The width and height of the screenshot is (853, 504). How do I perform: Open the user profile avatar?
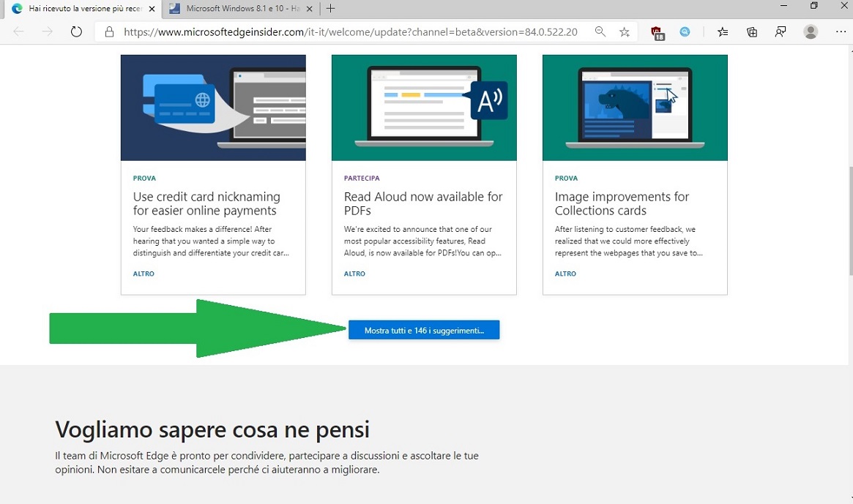[811, 32]
